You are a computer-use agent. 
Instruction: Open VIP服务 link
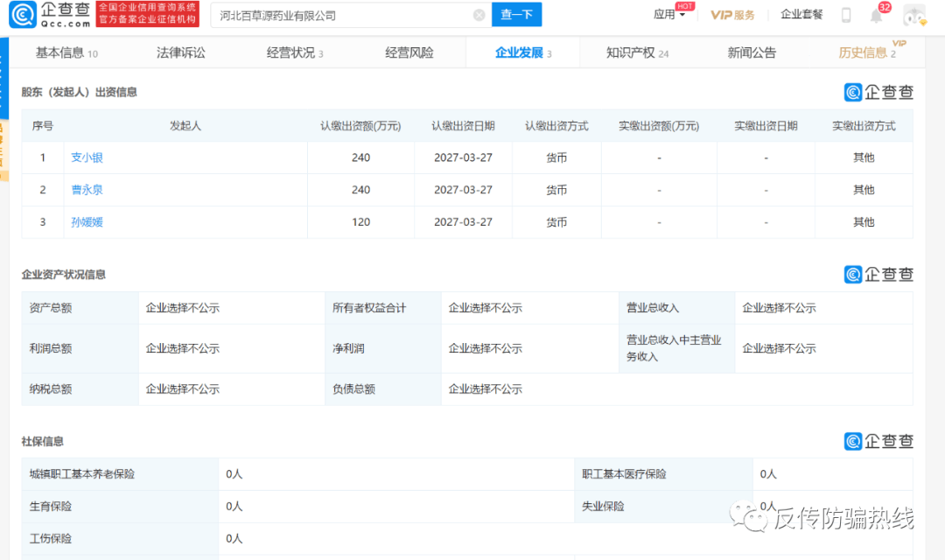tap(732, 15)
